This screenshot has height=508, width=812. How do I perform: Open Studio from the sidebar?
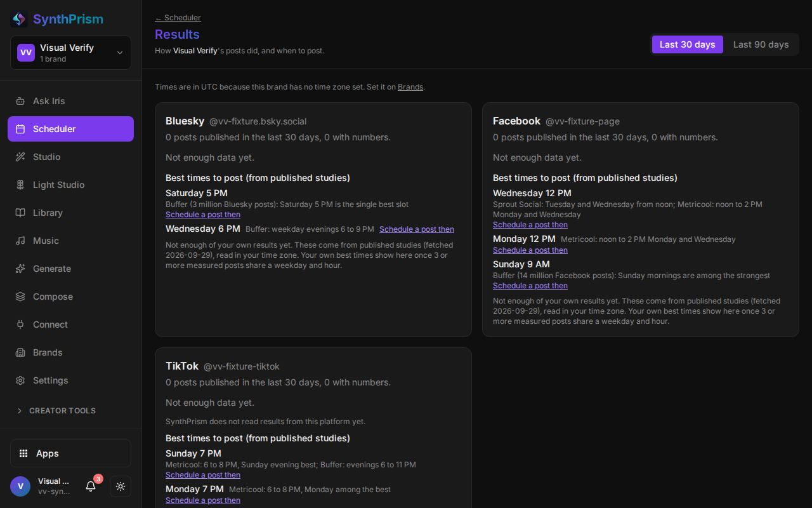(x=70, y=157)
